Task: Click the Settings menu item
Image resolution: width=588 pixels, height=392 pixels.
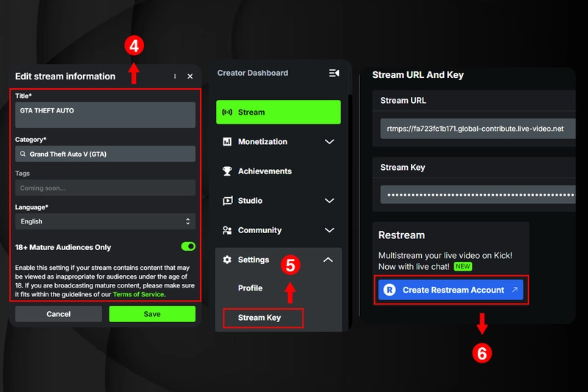Action: (279, 260)
